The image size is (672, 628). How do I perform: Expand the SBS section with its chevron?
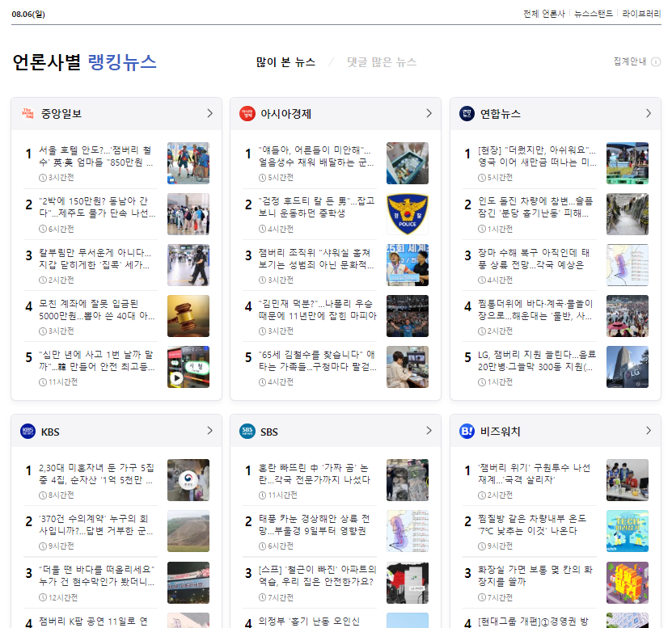[x=429, y=431]
